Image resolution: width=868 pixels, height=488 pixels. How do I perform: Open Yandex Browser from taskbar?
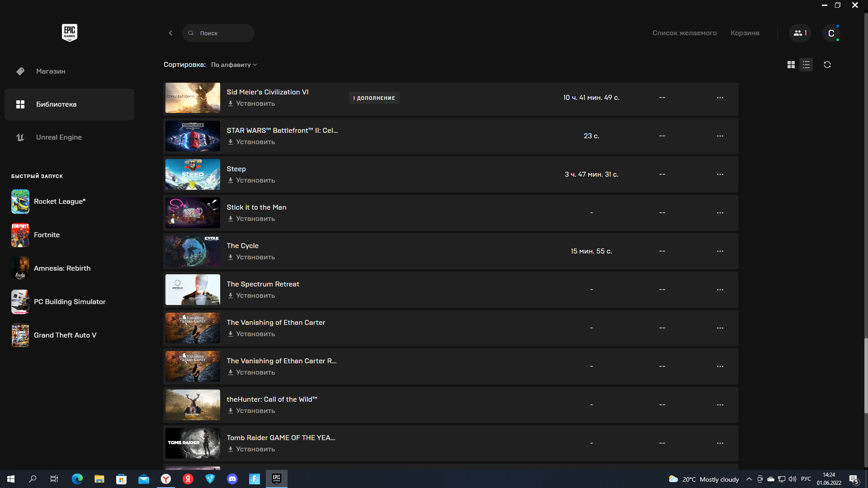(166, 479)
